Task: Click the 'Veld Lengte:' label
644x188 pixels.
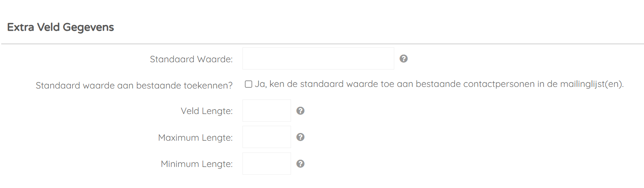Action: (x=206, y=111)
